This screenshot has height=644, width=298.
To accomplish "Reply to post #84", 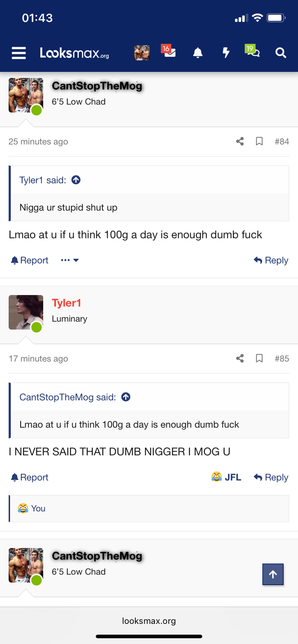I will tap(271, 260).
